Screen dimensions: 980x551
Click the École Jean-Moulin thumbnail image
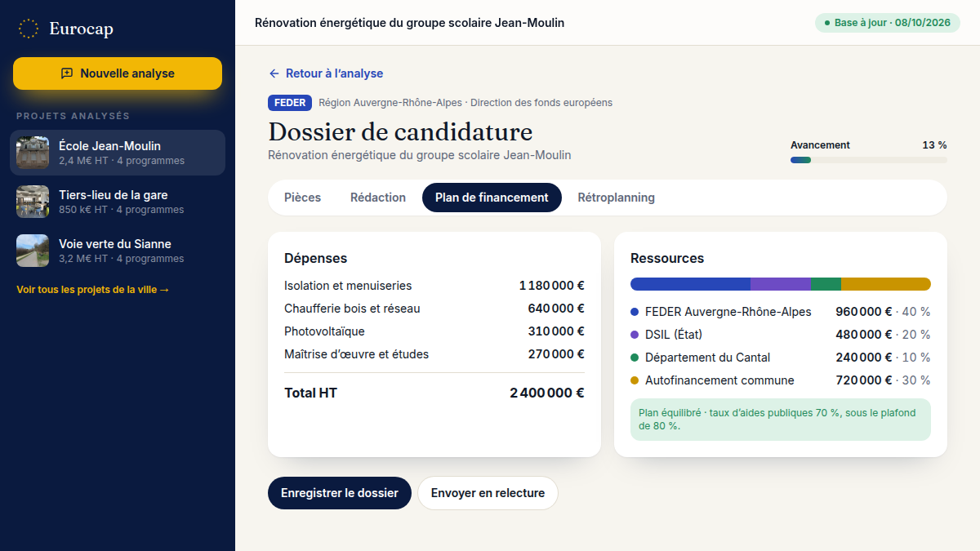click(x=33, y=153)
